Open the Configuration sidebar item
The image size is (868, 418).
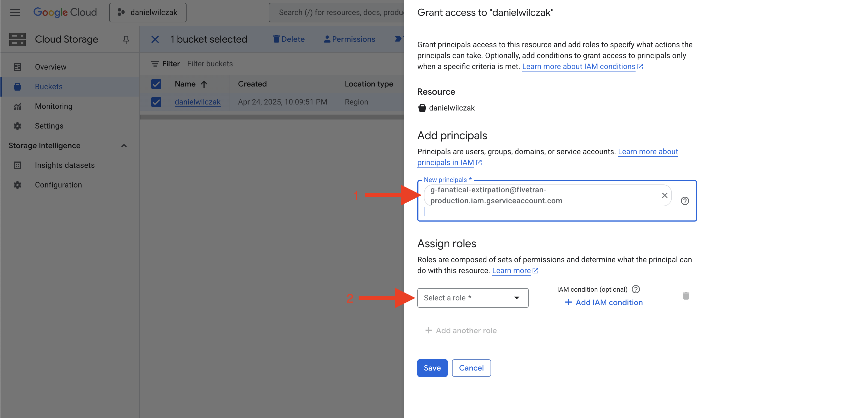pyautogui.click(x=70, y=185)
